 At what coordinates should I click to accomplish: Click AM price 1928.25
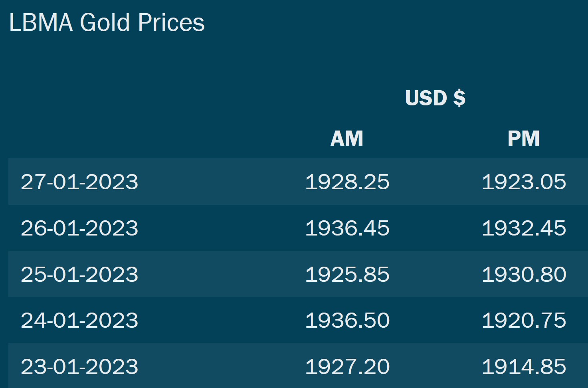click(347, 182)
